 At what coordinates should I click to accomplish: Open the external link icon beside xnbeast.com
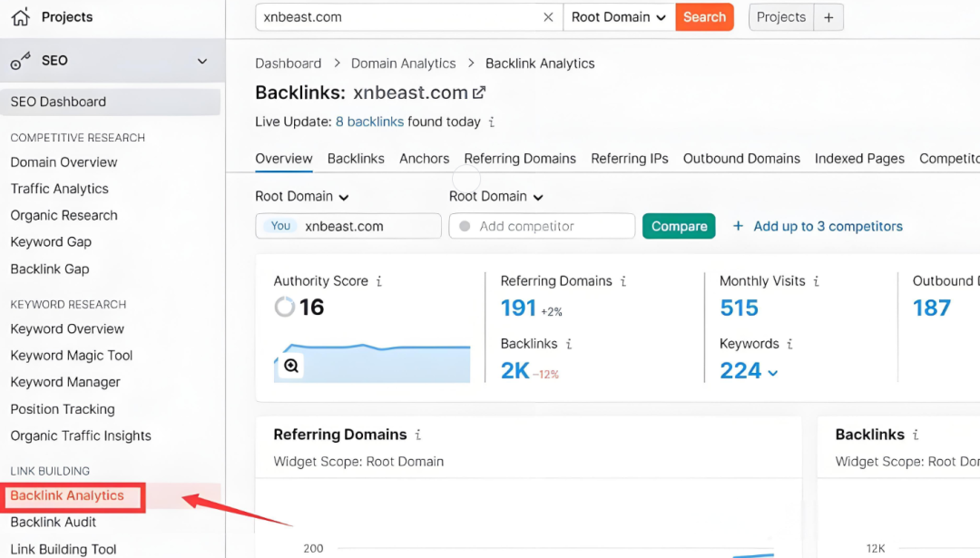coord(479,93)
